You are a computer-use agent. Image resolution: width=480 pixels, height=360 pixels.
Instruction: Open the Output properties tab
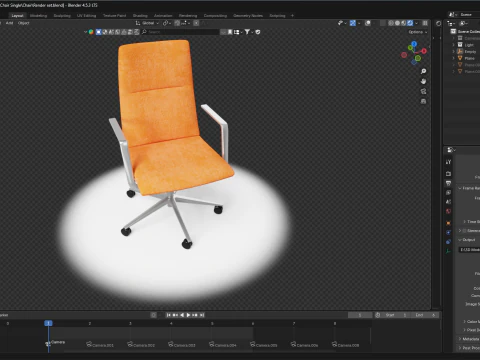(x=448, y=183)
